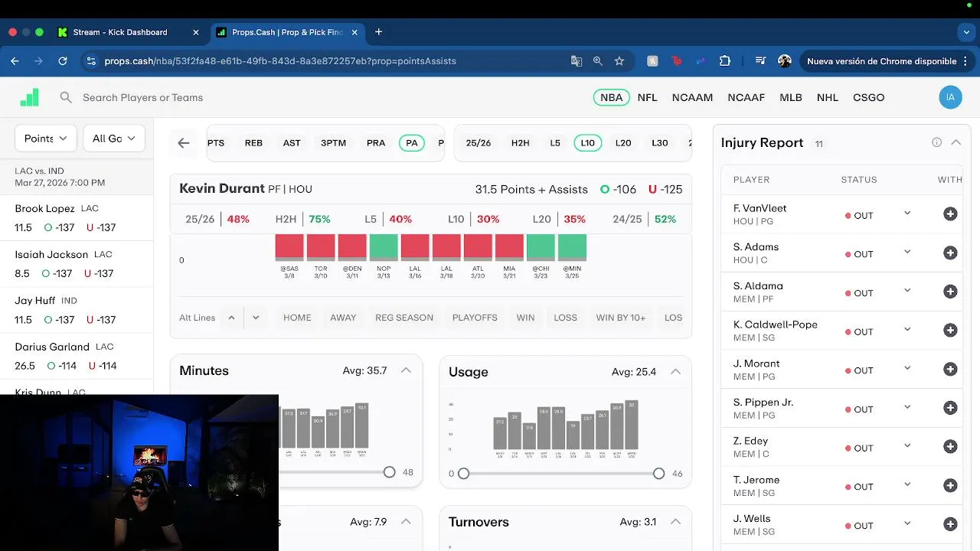Go back with the player page arrow
This screenshot has width=980, height=551.
[184, 143]
